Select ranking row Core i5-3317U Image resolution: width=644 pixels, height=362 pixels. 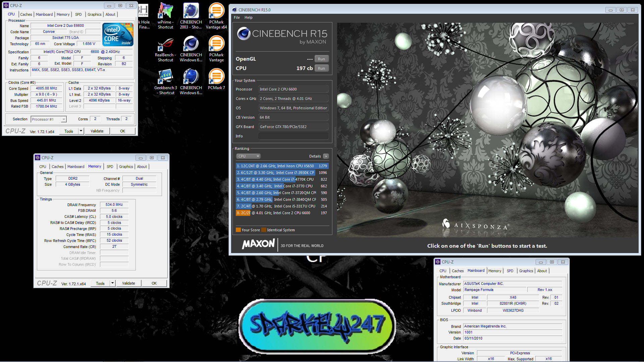point(282,206)
